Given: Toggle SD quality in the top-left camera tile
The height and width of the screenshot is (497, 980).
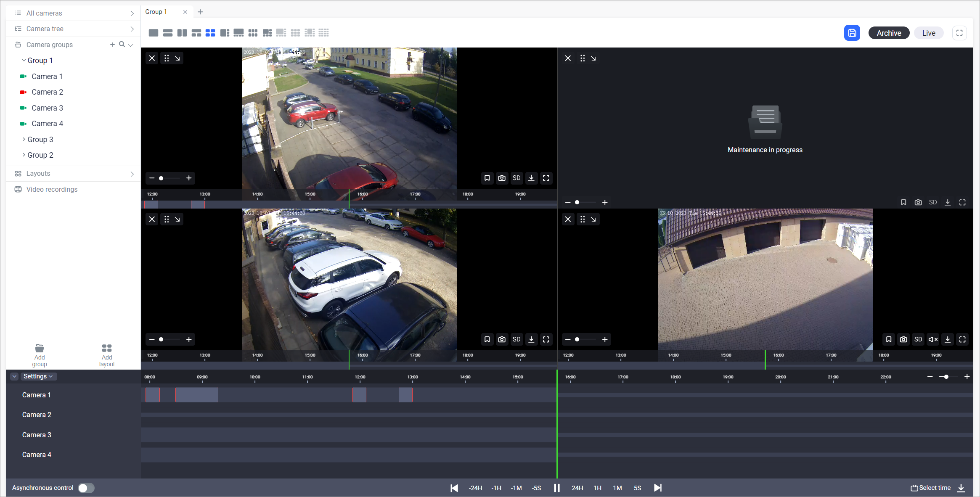Looking at the screenshot, I should pos(516,178).
